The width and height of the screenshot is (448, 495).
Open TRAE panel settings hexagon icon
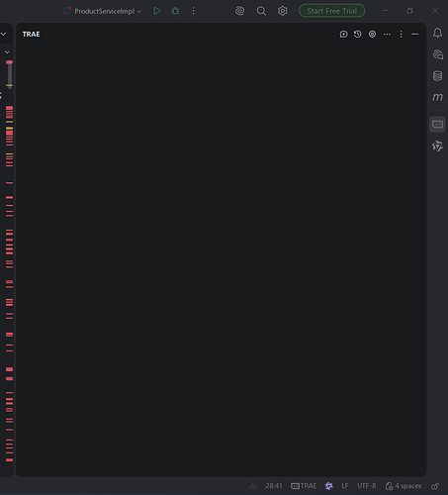coord(372,34)
